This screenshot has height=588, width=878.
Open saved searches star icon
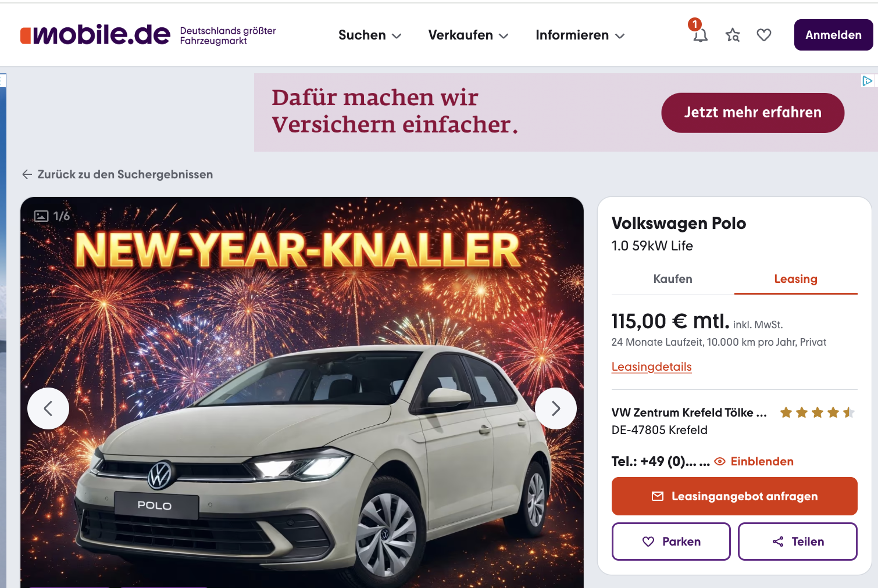point(733,35)
